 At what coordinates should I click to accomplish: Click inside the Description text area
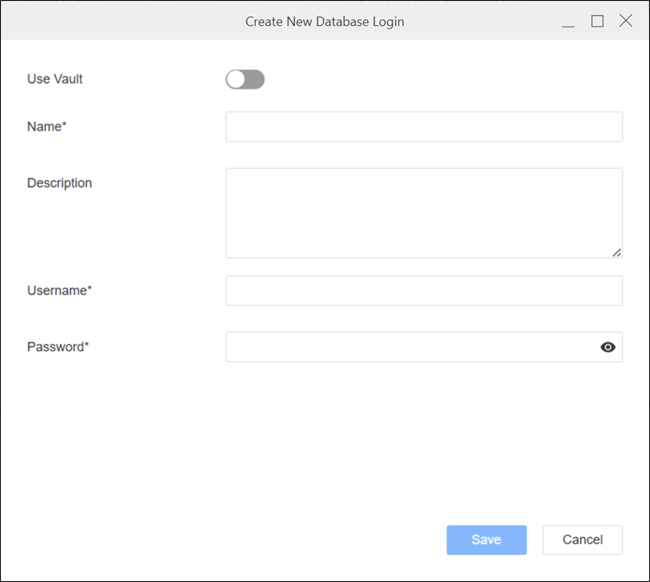tap(423, 212)
